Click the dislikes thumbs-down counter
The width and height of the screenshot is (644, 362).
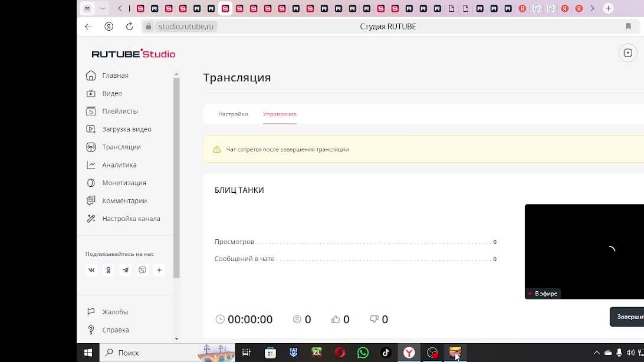click(x=379, y=320)
